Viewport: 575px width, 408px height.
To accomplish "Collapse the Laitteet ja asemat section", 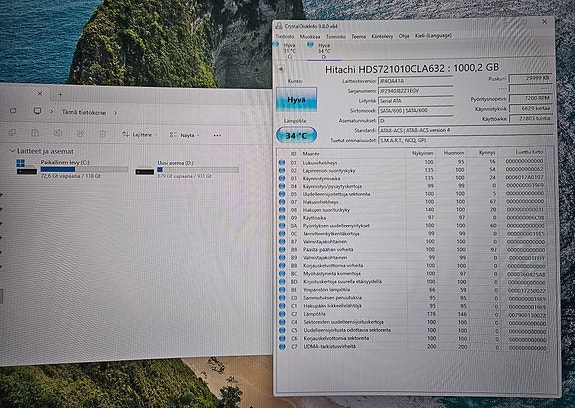I will pos(12,151).
